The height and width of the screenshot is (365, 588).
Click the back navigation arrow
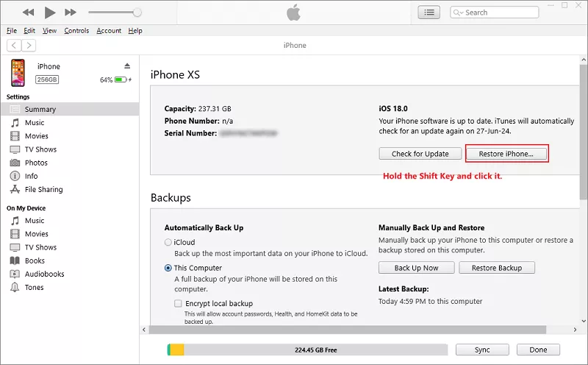(x=13, y=45)
